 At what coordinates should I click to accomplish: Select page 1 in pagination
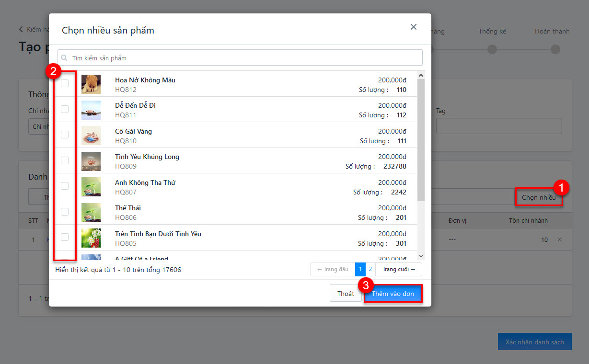pyautogui.click(x=360, y=269)
